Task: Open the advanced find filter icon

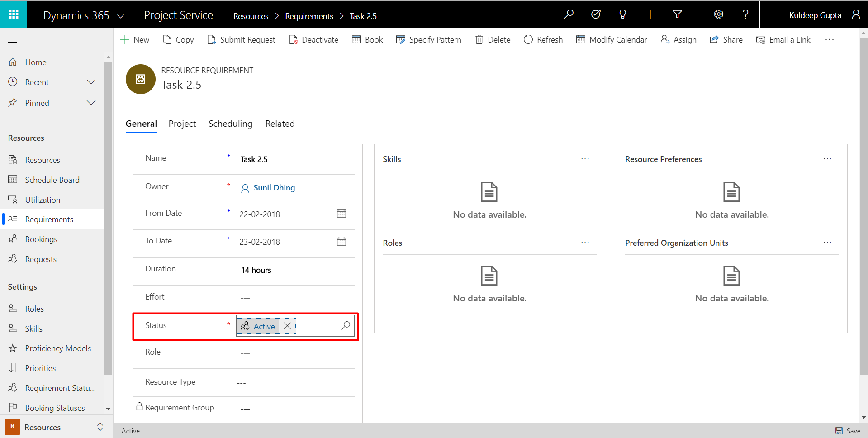Action: pos(677,14)
